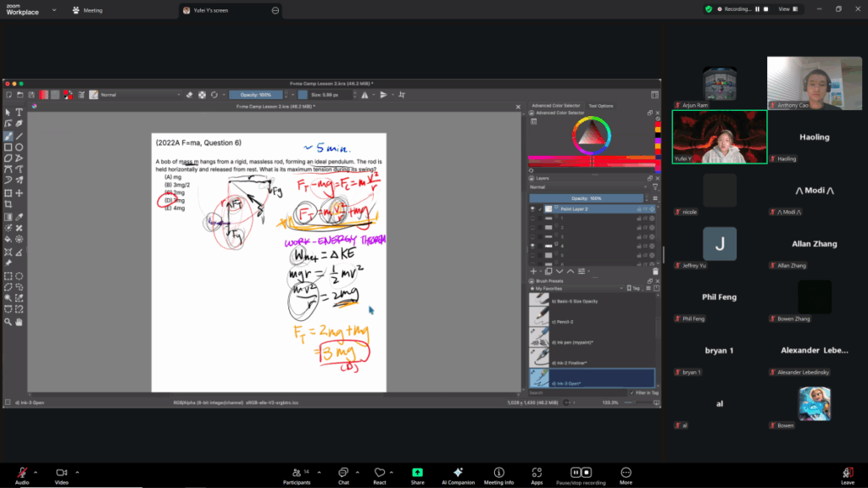Click the Leave meeting button
868x488 pixels.
pos(847,476)
